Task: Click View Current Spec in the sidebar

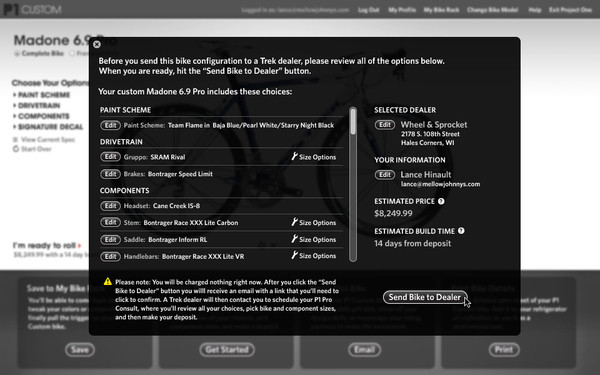Action: (x=44, y=140)
